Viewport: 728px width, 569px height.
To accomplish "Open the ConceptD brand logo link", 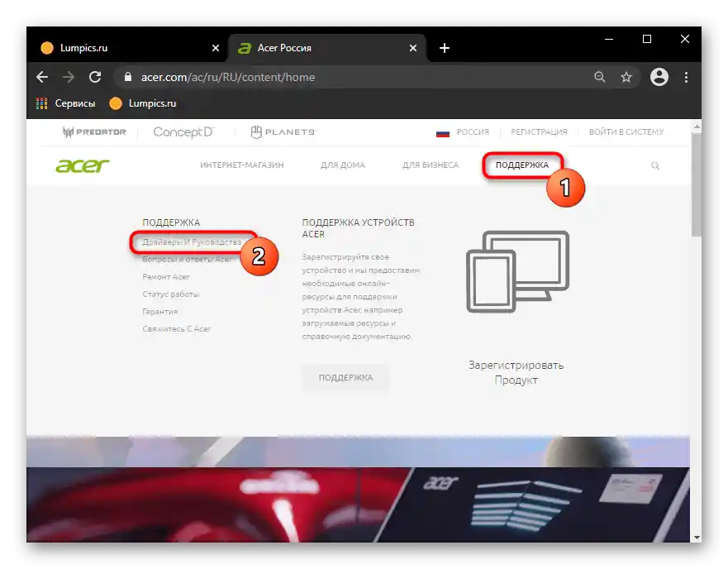I will pyautogui.click(x=183, y=132).
